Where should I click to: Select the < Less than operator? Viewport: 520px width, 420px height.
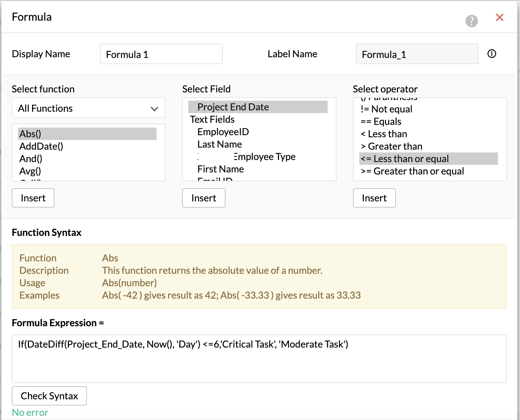pos(429,134)
